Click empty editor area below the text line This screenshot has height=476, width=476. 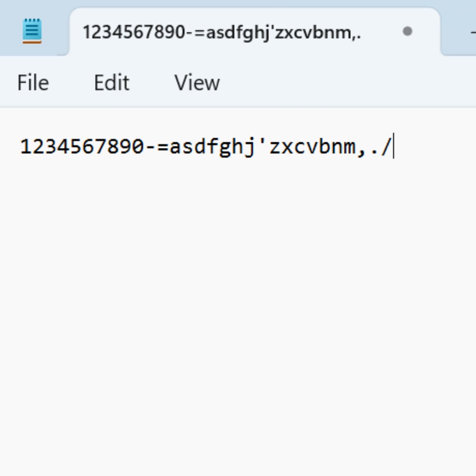[x=238, y=304]
